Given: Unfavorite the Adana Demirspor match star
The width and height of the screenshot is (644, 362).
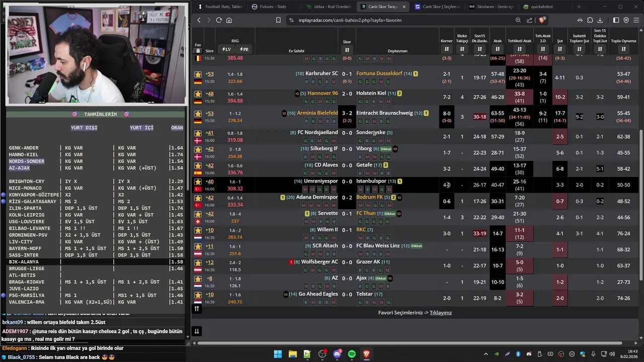Looking at the screenshot, I should 198,198.
